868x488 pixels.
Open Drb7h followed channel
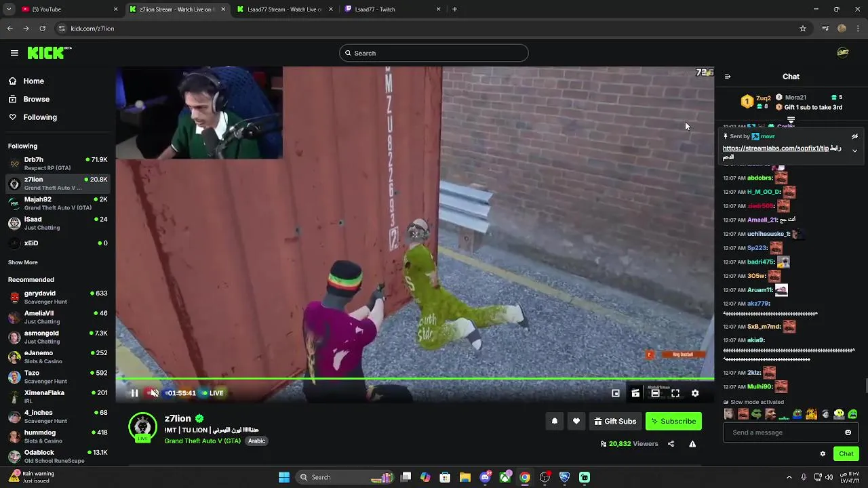coord(58,163)
